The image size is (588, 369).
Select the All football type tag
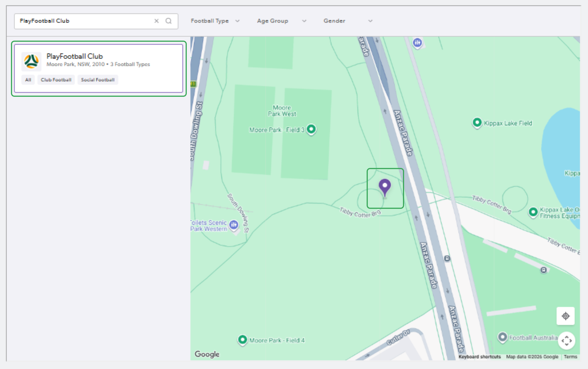coord(28,80)
